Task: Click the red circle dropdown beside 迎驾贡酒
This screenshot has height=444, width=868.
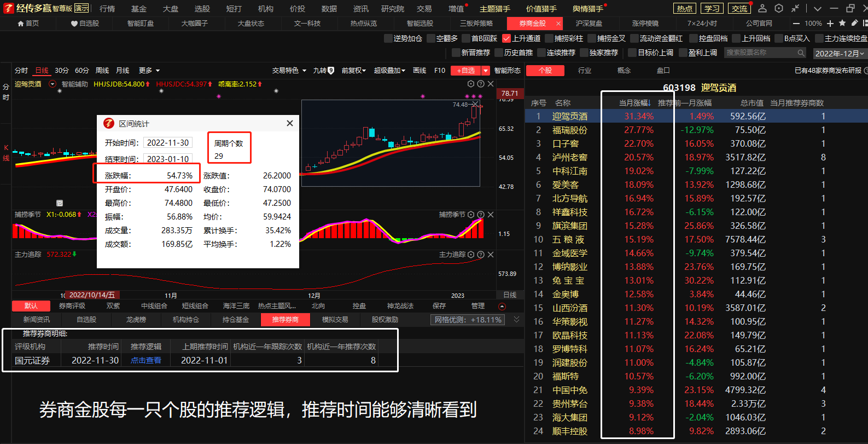Action: point(53,84)
